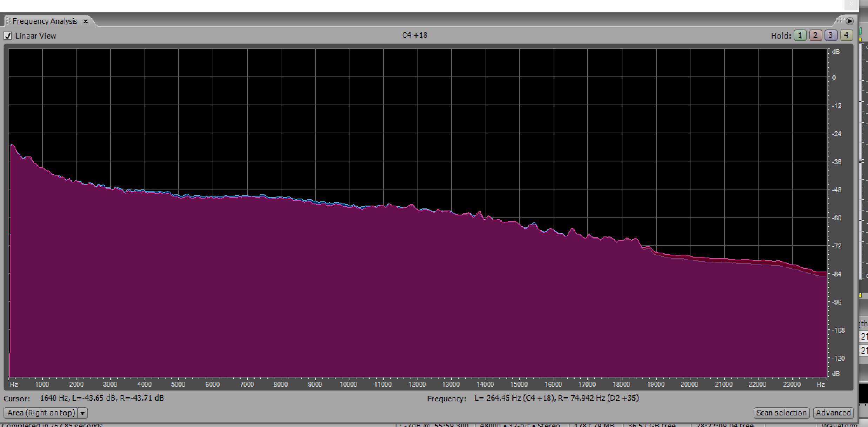868x427 pixels.
Task: Open the panel options flyout menu arrow
Action: (849, 21)
